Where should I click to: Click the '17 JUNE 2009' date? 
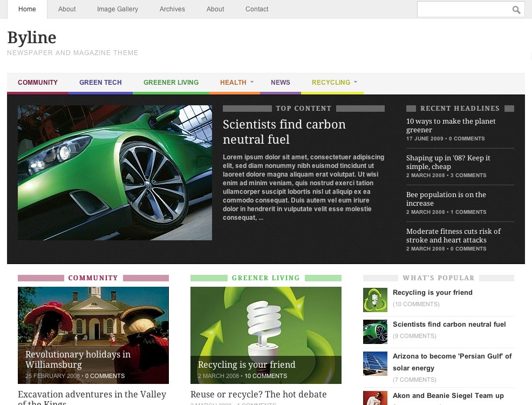425,139
